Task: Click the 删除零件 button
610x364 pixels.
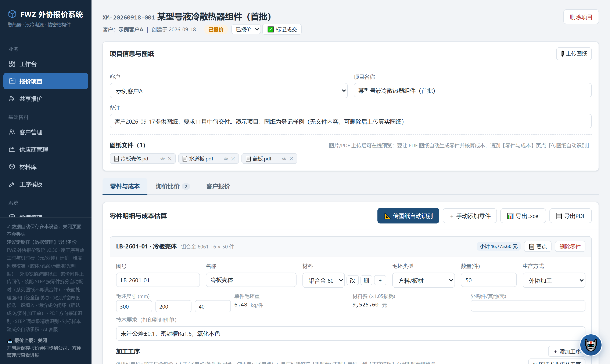Action: pyautogui.click(x=570, y=247)
